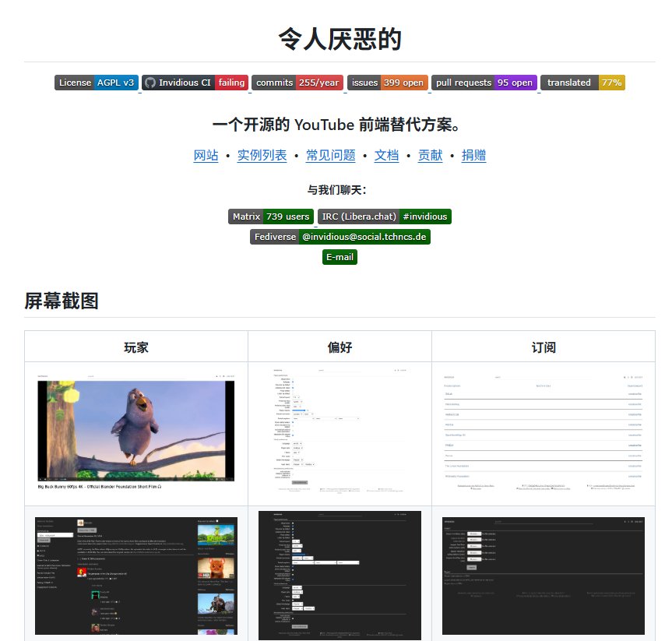672x641 pixels.
Task: Open the dark-theme subscriptions screenshot
Action: tap(544, 576)
